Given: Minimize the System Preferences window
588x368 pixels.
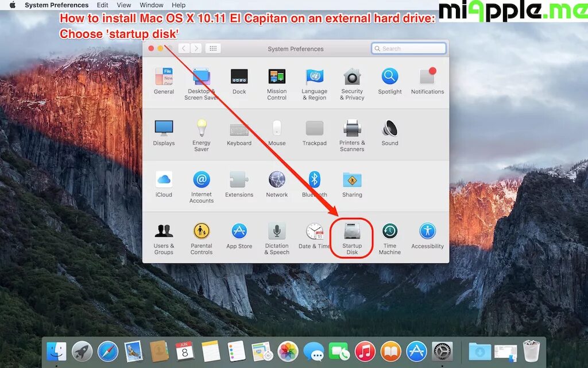Looking at the screenshot, I should pyautogui.click(x=160, y=48).
